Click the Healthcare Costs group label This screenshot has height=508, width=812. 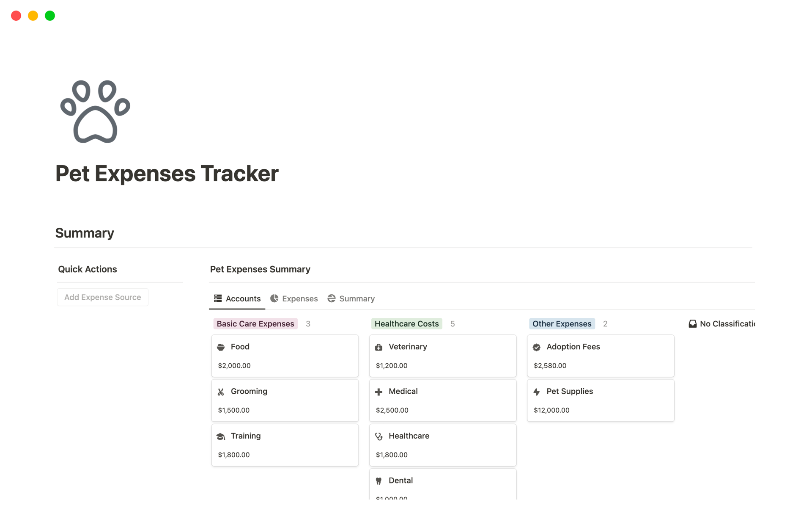coord(406,324)
